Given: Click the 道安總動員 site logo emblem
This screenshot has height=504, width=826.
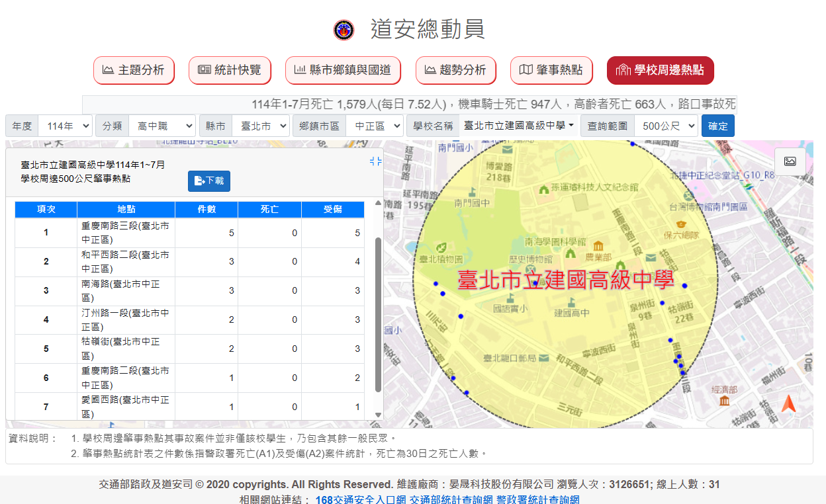Looking at the screenshot, I should coord(344,30).
